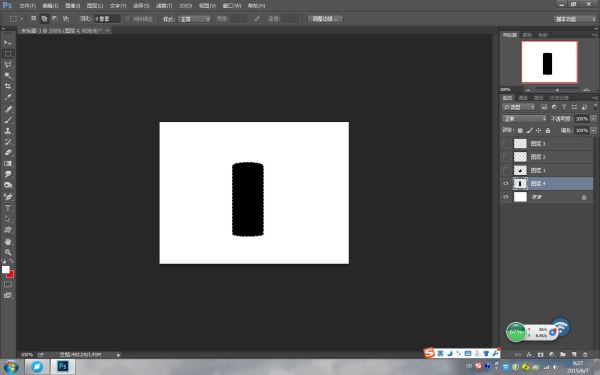Open the layer blend mode dropdown
This screenshot has width=600, height=375.
pyautogui.click(x=525, y=119)
